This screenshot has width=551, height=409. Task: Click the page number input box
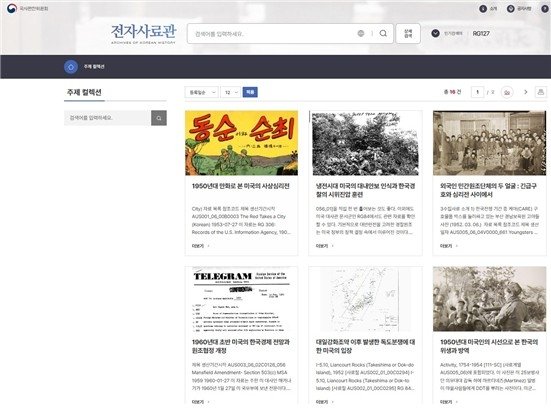477,92
